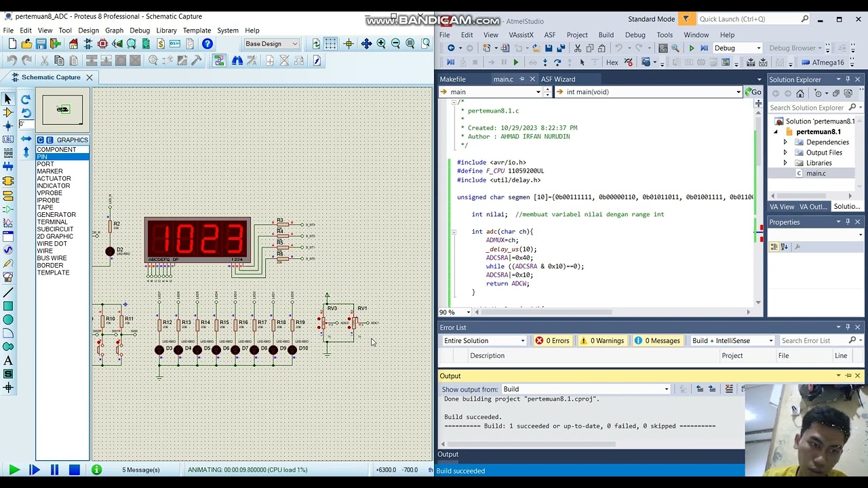Expand the Dependencies tree node
The height and width of the screenshot is (488, 868).
[785, 142]
